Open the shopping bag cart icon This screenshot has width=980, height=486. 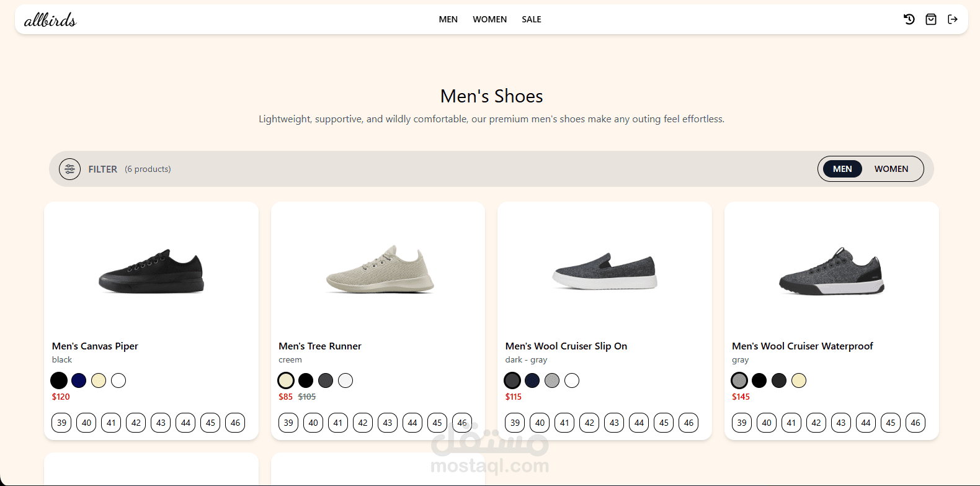click(931, 19)
